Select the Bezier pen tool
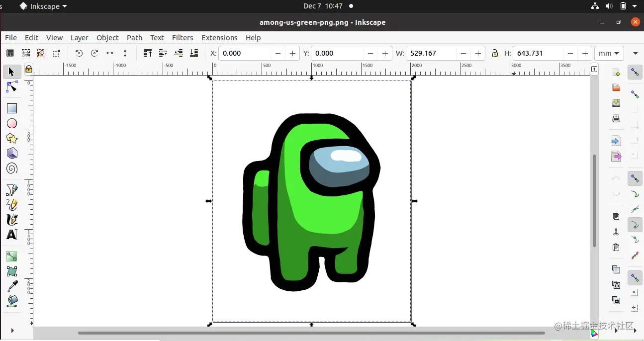This screenshot has width=644, height=341. tap(11, 190)
